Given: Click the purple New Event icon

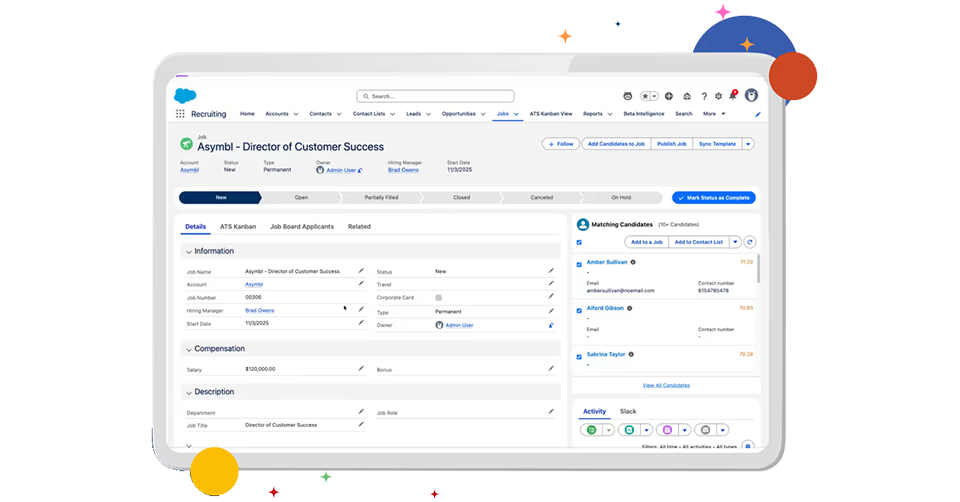Looking at the screenshot, I should click(x=667, y=430).
